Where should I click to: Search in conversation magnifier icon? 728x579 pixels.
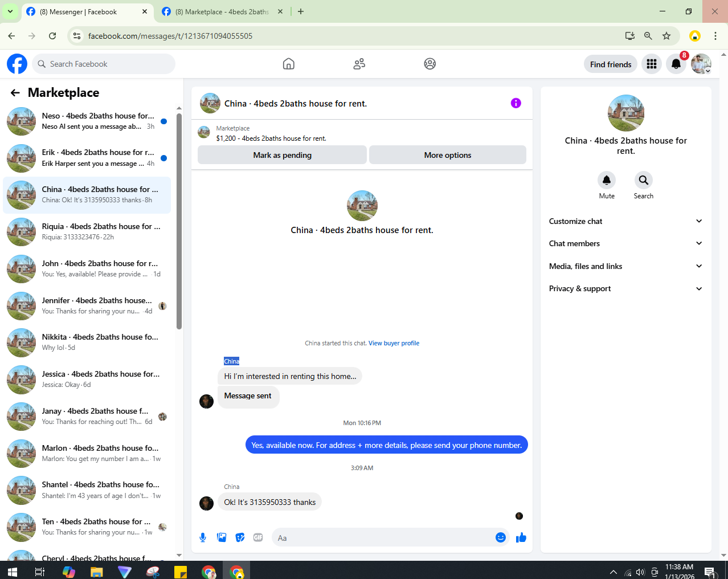point(644,180)
